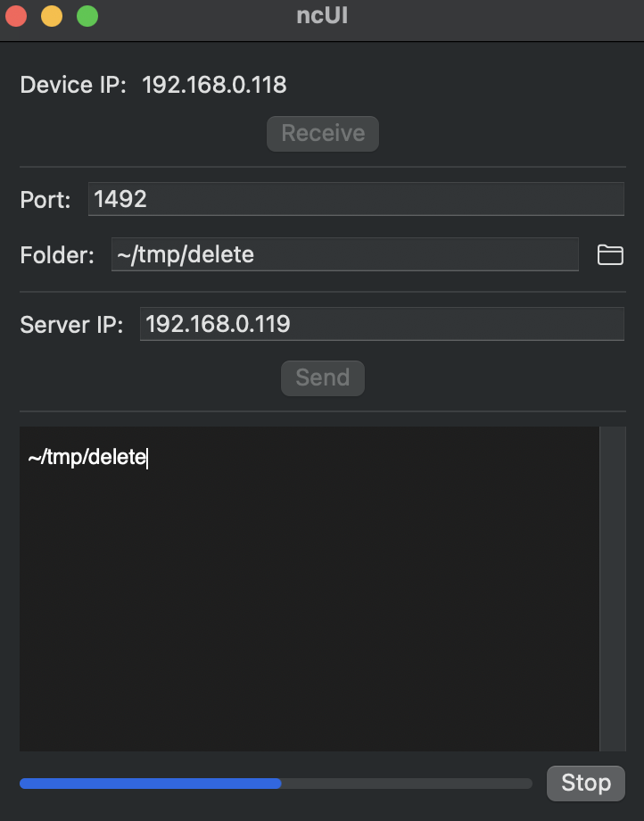Click the ncUI window title
The height and width of the screenshot is (821, 644).
[x=322, y=16]
